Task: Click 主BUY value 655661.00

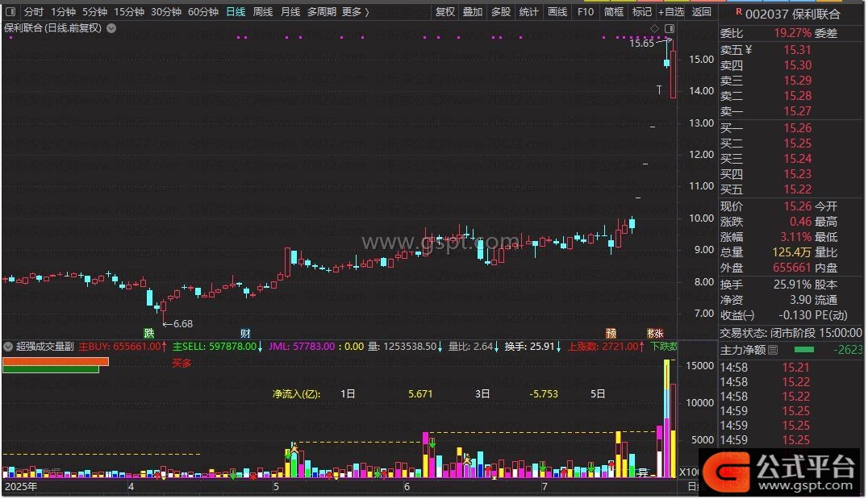Action: 136,347
